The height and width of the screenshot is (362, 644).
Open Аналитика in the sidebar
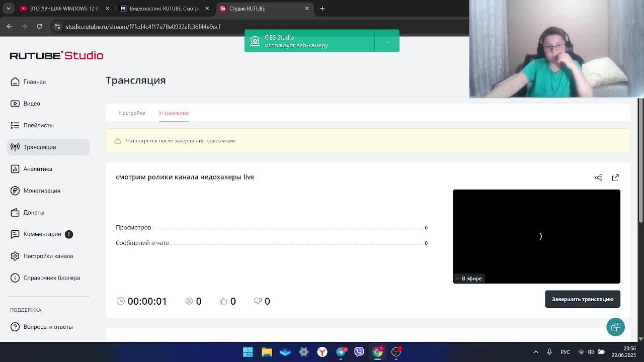tap(48, 169)
